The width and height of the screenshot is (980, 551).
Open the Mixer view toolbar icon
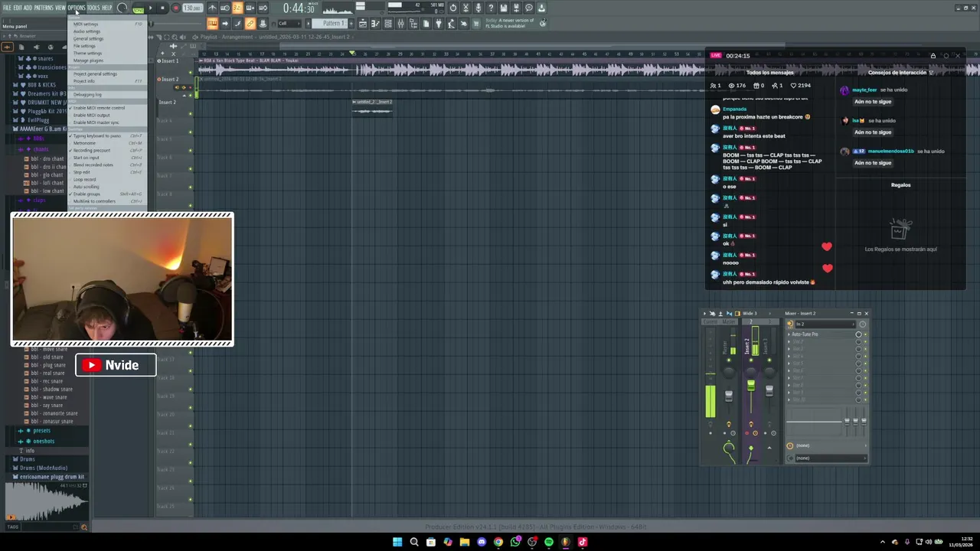[x=400, y=23]
